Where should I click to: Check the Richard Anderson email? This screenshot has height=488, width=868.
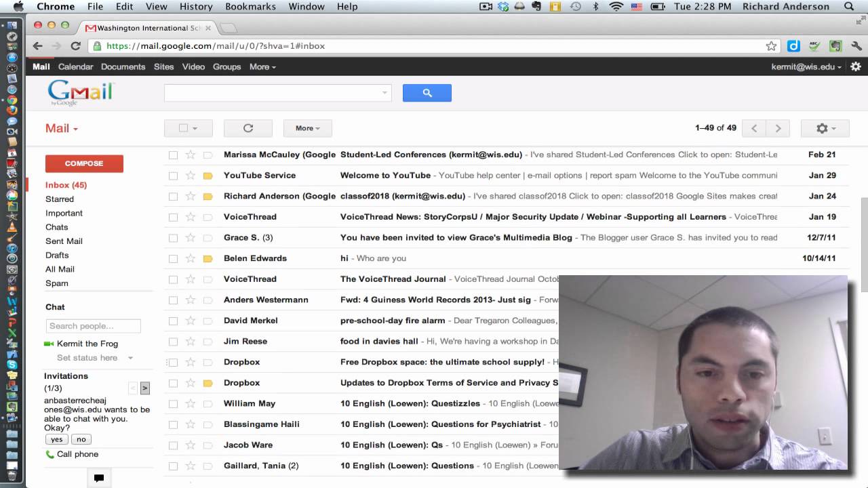click(173, 197)
